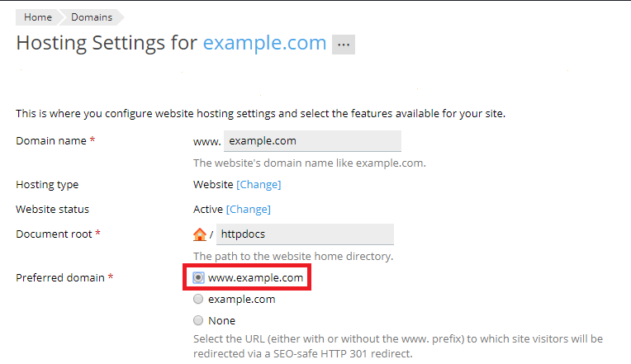This screenshot has width=631, height=364.
Task: Click the Home breadcrumb
Action: [x=38, y=17]
